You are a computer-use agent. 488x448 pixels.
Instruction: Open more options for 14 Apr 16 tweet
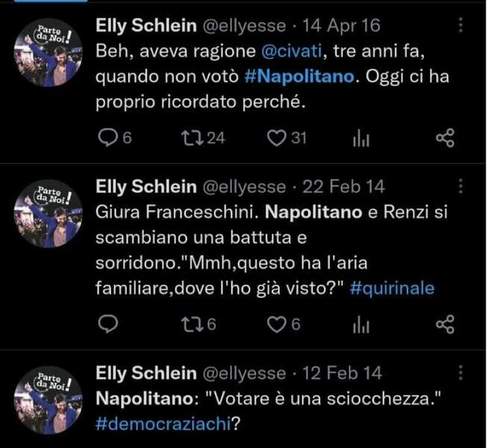coord(460,26)
